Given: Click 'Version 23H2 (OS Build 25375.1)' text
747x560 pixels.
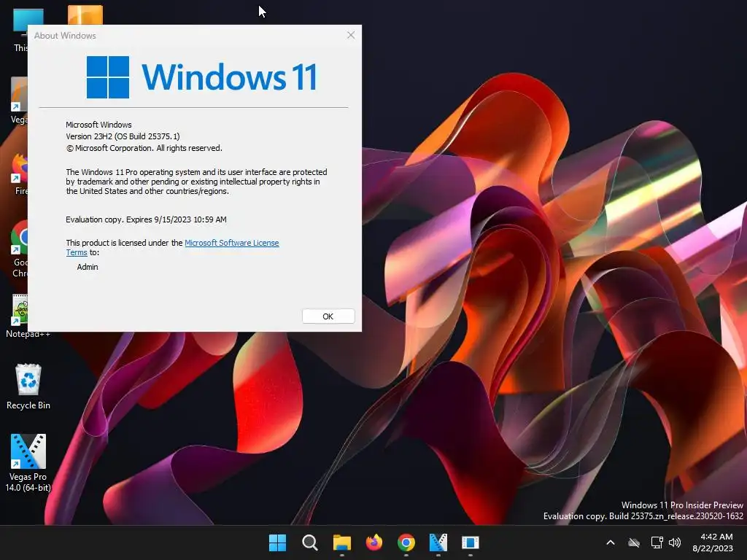Looking at the screenshot, I should point(123,136).
